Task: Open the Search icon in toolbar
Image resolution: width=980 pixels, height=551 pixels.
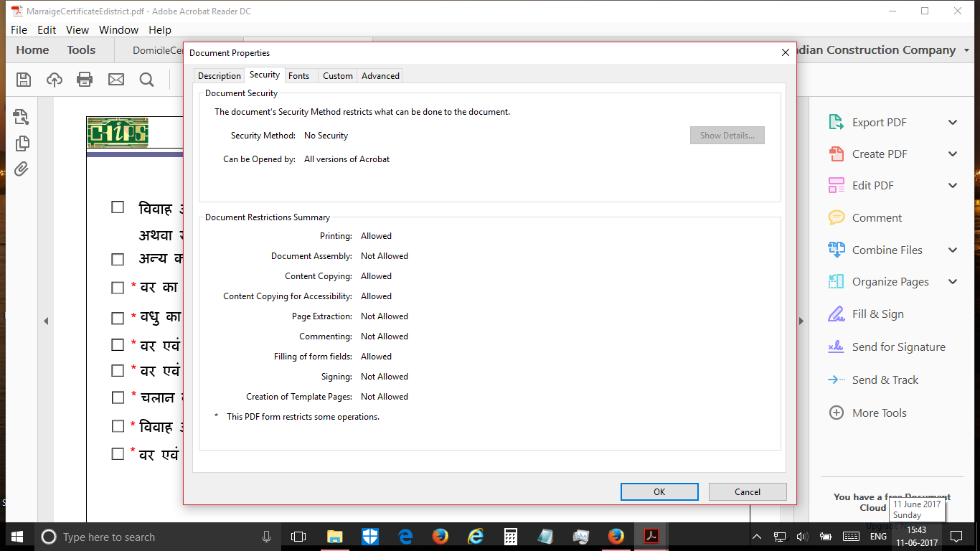Action: 146,80
